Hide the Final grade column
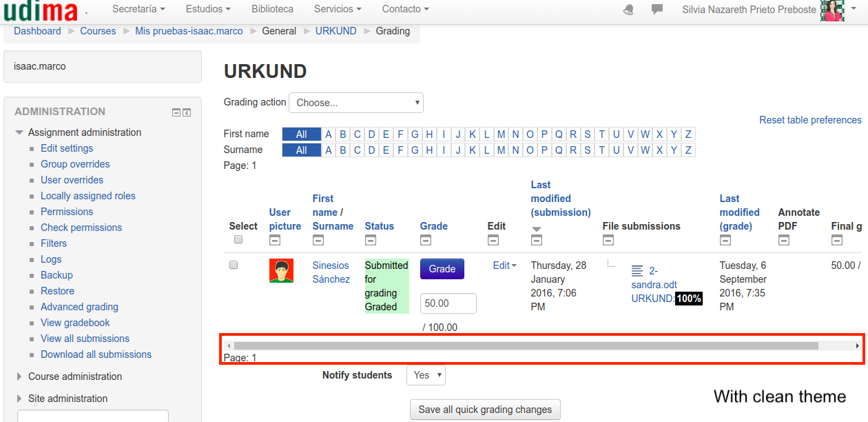 (836, 240)
